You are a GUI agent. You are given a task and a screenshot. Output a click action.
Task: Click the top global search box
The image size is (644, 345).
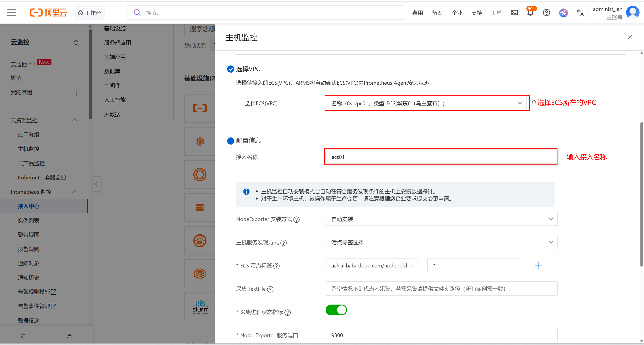coord(265,13)
